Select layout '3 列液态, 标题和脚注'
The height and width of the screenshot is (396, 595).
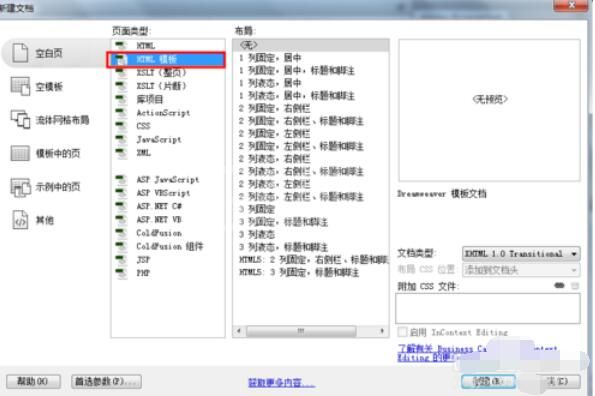(x=283, y=247)
